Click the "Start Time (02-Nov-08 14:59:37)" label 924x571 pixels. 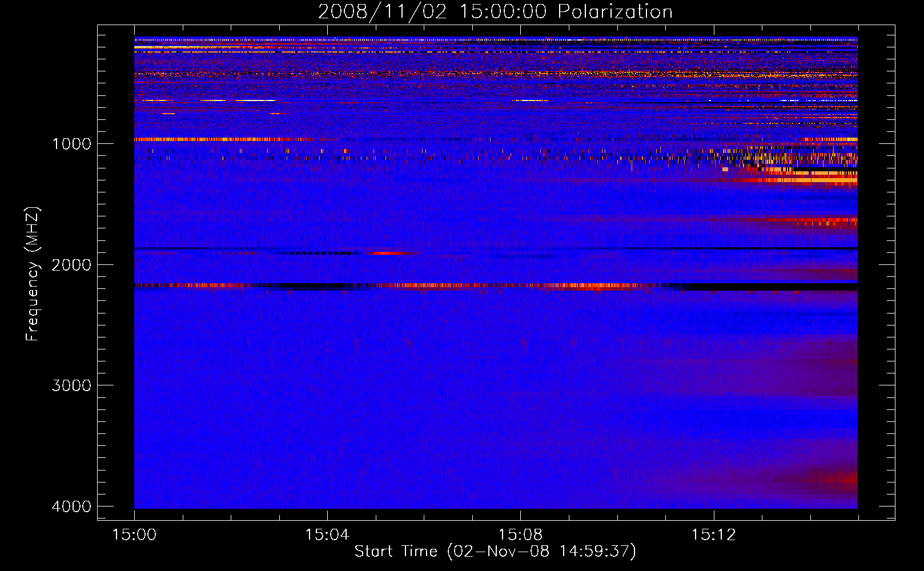tap(495, 552)
